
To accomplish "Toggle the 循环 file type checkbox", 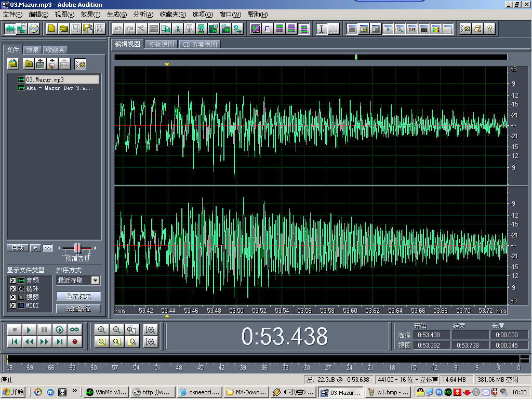I will [x=13, y=289].
